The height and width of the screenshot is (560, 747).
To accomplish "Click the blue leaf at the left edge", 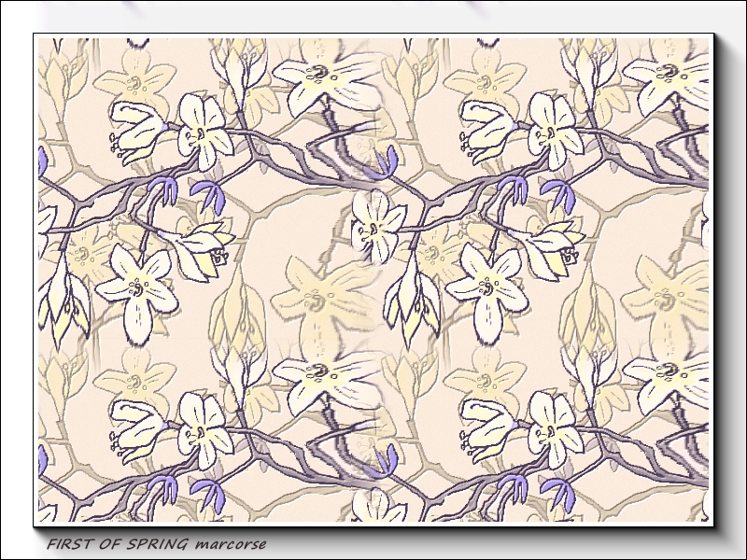I will point(42,162).
